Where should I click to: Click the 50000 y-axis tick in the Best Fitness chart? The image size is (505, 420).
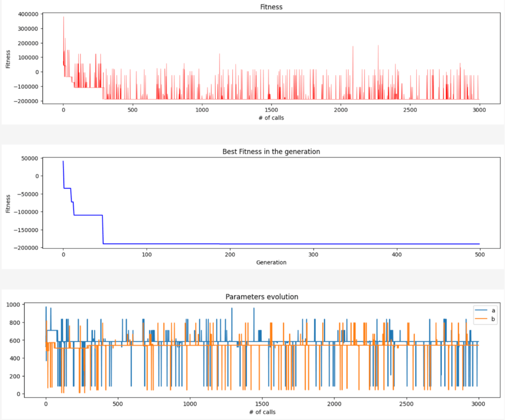[x=28, y=158]
